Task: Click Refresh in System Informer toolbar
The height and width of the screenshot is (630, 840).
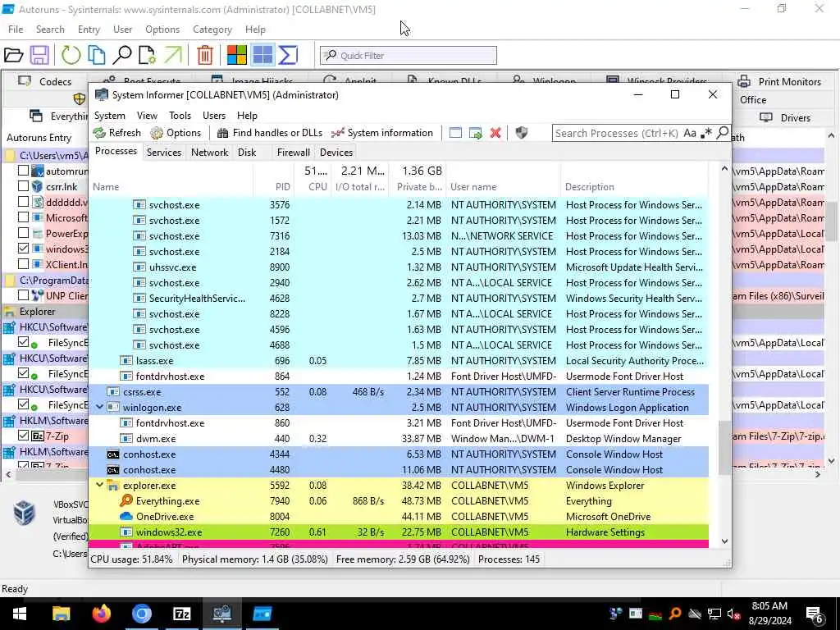Action: point(116,133)
